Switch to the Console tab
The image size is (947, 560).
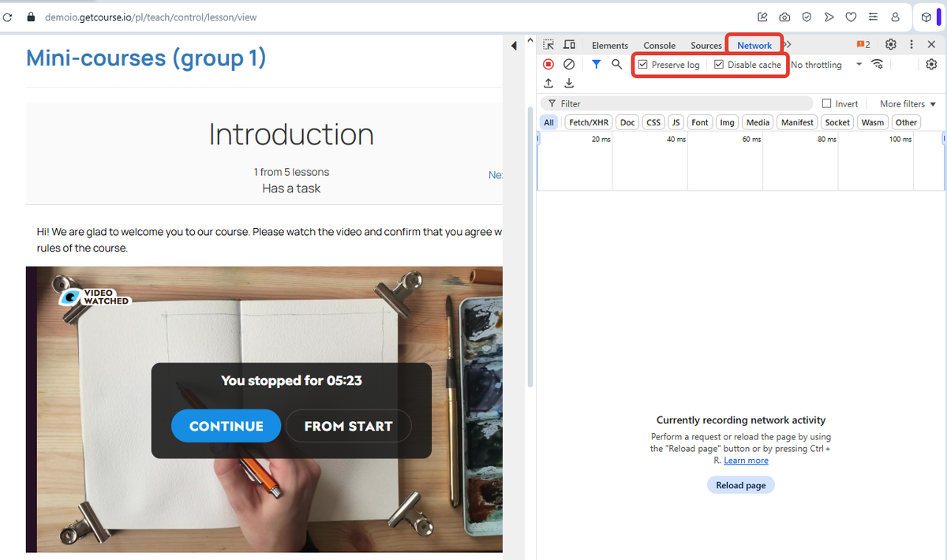(x=659, y=46)
